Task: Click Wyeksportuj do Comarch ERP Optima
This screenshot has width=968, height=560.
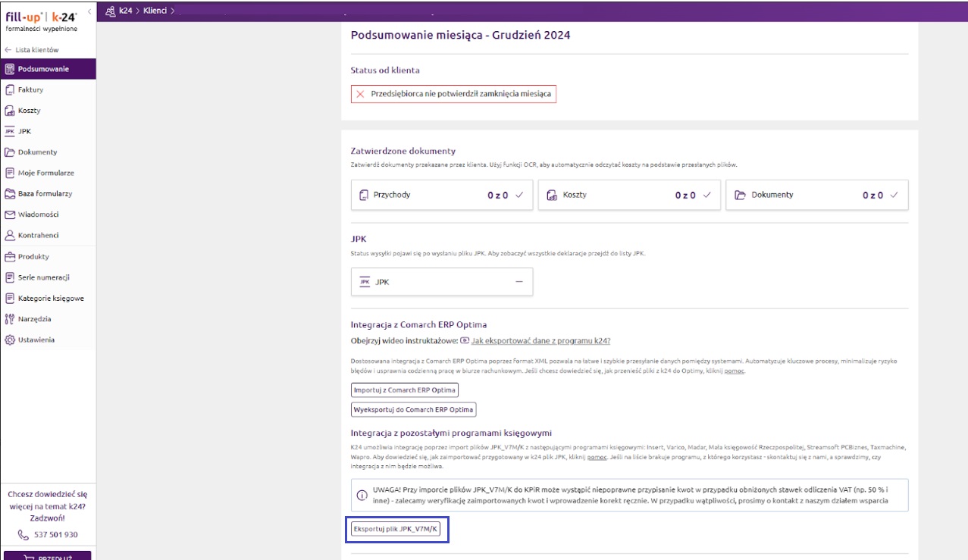Action: (414, 410)
